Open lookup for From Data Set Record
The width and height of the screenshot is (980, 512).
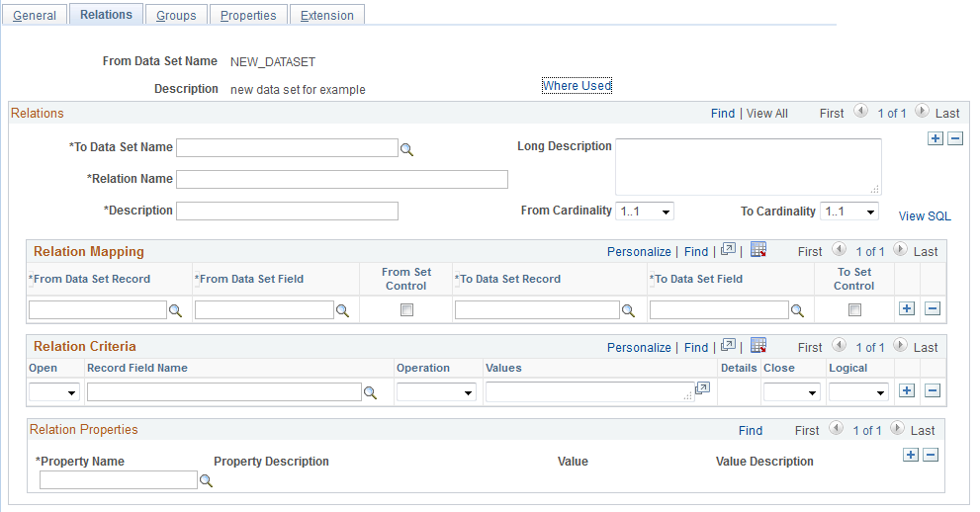176,311
